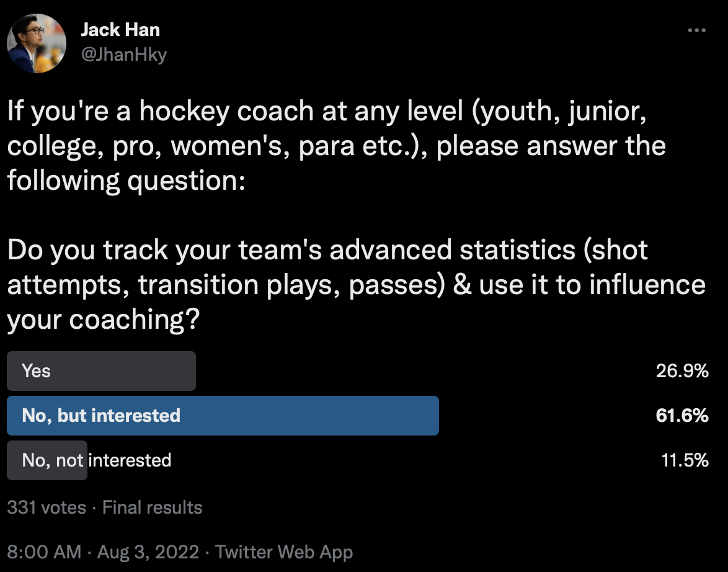Click the "If you're a hockey coach" line
The height and width of the screenshot is (572, 728).
click(x=328, y=112)
